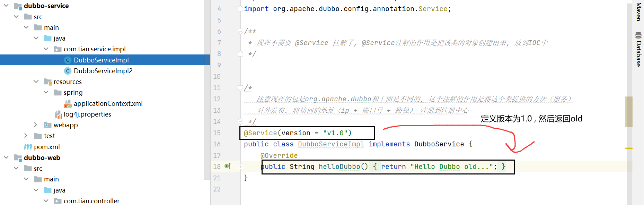Image resolution: width=644 pixels, height=205 pixels.
Task: Click the test folder icon
Action: pos(38,136)
